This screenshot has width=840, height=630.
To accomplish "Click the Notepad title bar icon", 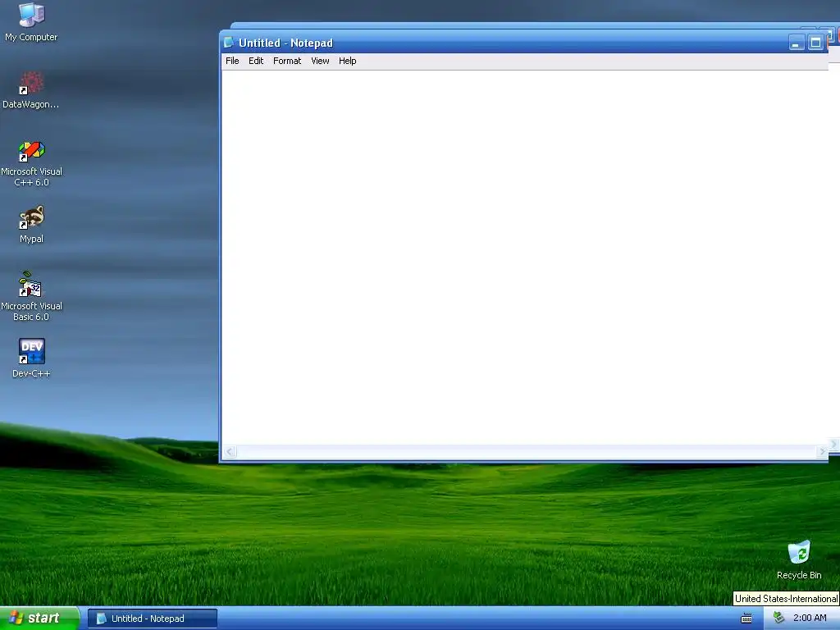I will point(229,43).
